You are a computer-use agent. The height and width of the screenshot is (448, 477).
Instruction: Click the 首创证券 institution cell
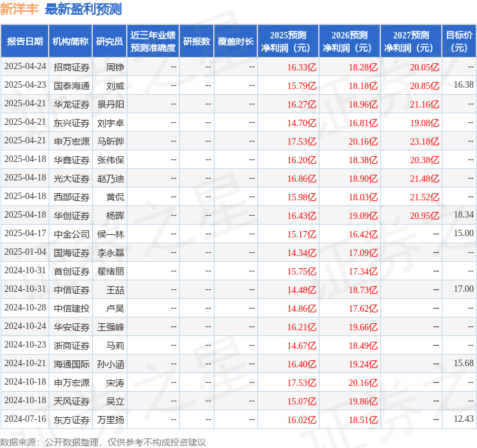pyautogui.click(x=72, y=271)
